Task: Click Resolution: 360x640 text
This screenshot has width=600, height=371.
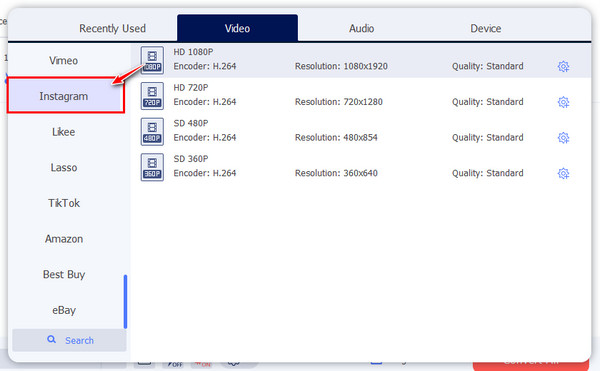Action: pos(336,173)
